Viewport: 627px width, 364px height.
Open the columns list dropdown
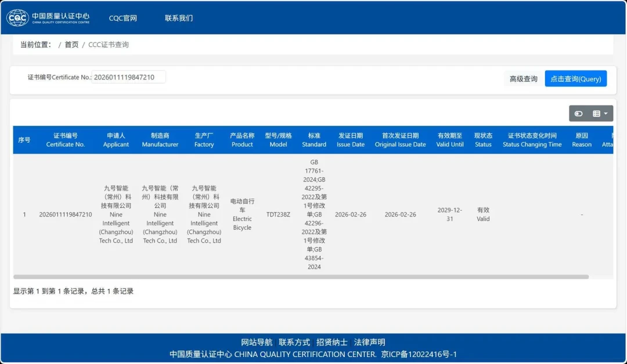tap(600, 114)
